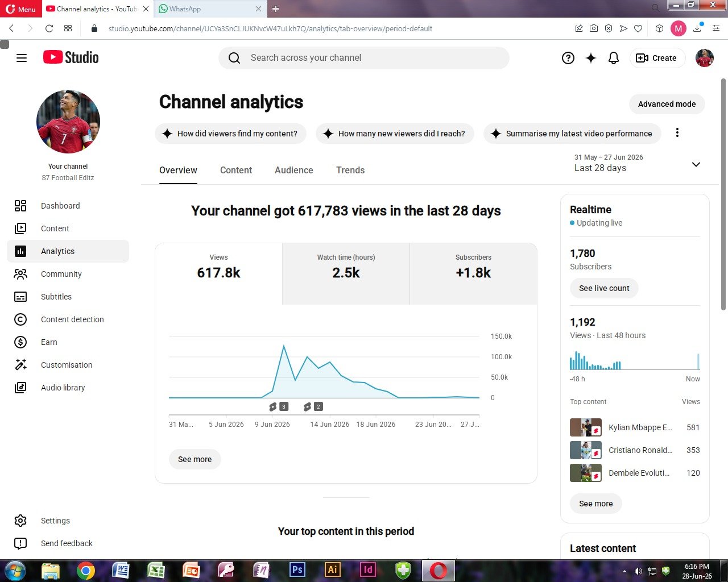Click Advanced mode button
Viewport: 728px width, 582px height.
pos(667,104)
